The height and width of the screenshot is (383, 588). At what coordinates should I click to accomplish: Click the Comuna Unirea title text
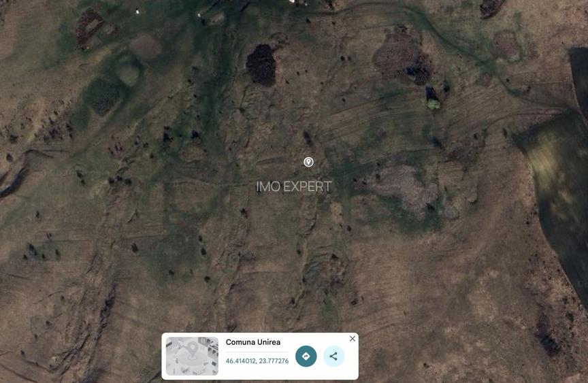point(252,342)
